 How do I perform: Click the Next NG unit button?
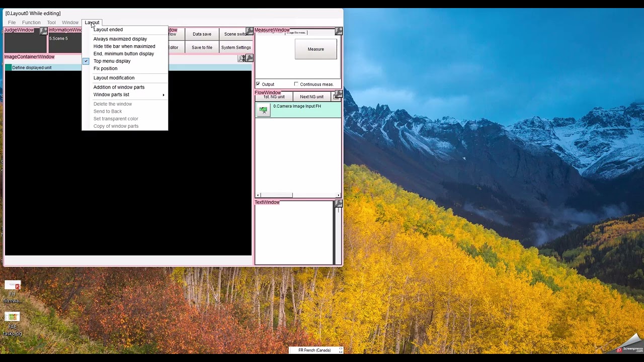pos(312,97)
